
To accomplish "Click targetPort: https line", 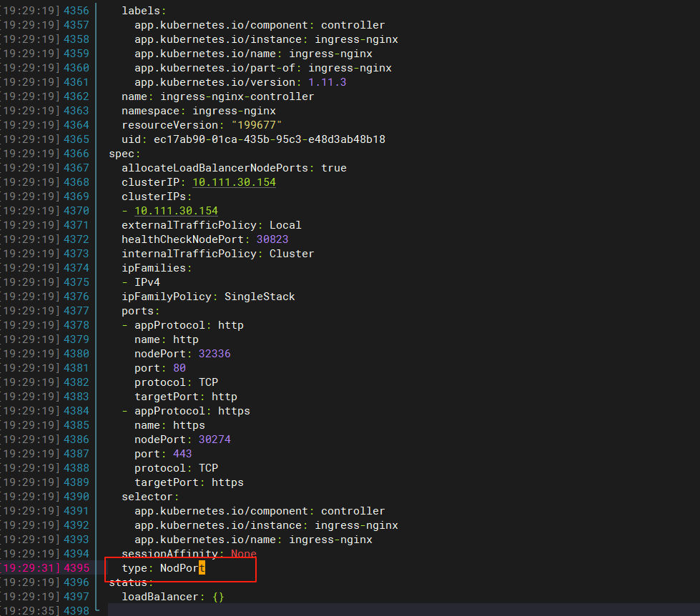I will (189, 482).
